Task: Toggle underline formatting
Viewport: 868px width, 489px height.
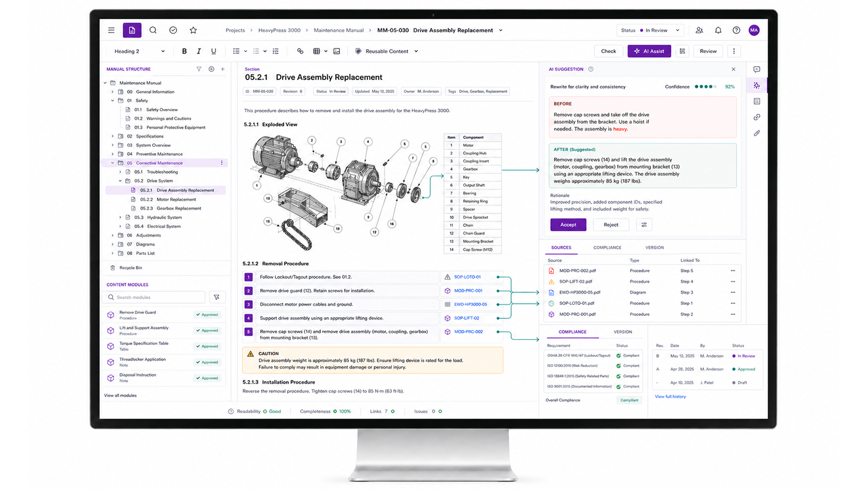Action: pyautogui.click(x=213, y=51)
